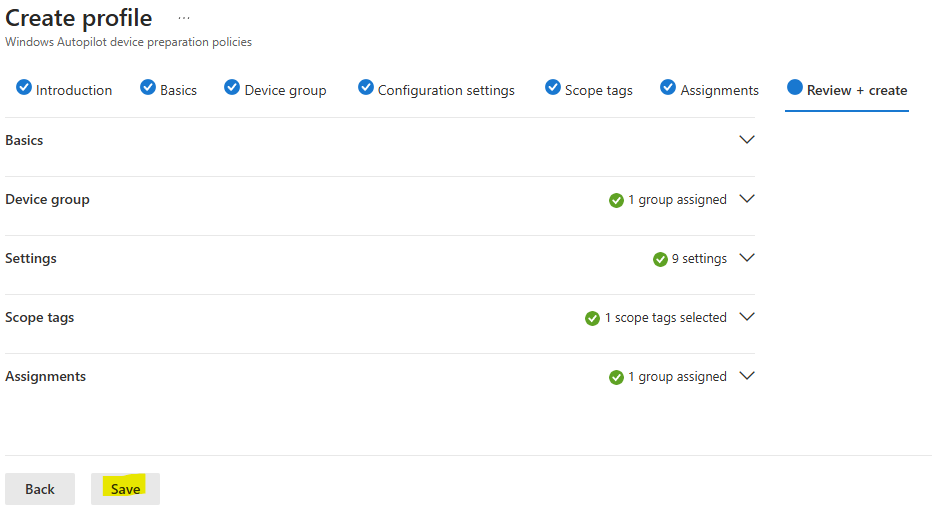Click the Configuration settings step checkmark icon
Screen dimensions: 932x514
point(366,87)
